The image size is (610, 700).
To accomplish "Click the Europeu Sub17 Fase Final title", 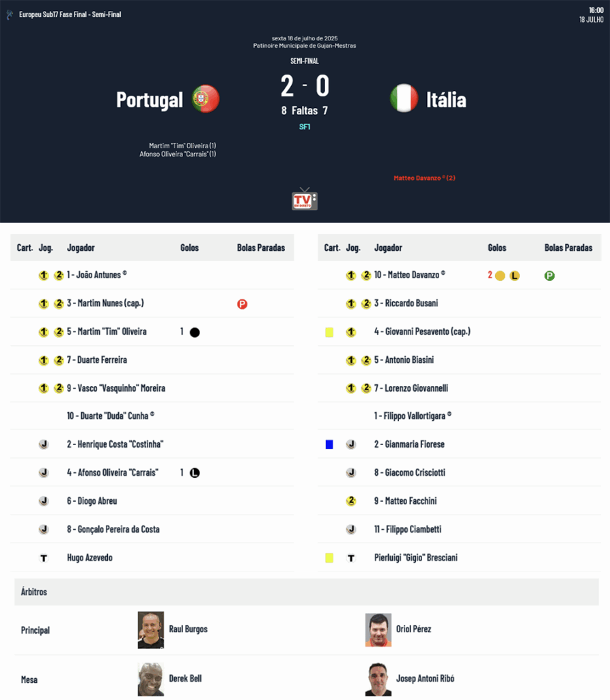I will click(70, 14).
